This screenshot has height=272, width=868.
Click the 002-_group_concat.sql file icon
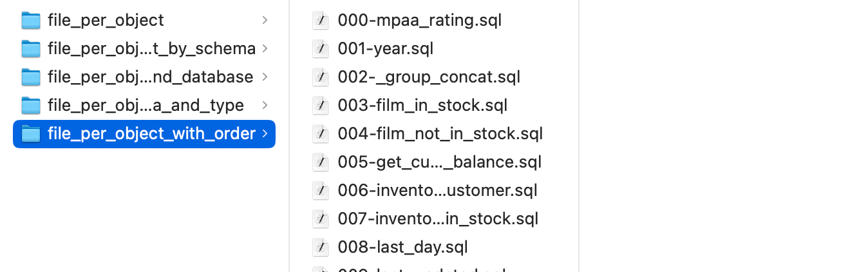pos(321,77)
